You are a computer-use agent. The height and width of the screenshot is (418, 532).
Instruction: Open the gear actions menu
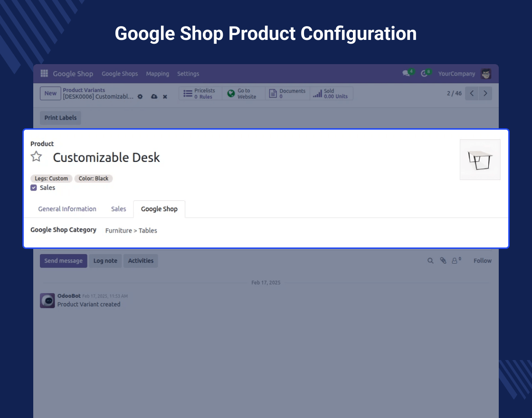(x=140, y=97)
